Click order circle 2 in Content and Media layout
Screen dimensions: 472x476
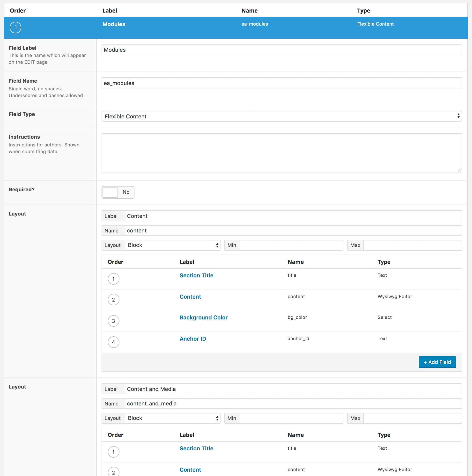point(113,472)
